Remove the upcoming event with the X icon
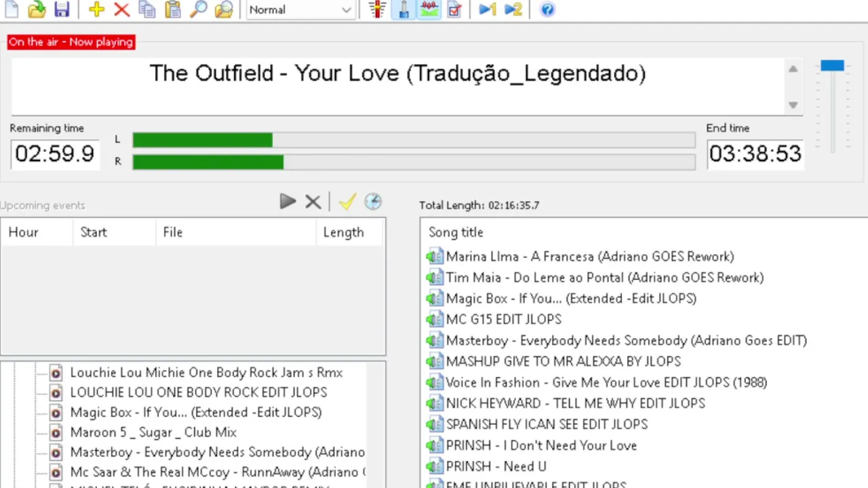The image size is (868, 488). 313,201
